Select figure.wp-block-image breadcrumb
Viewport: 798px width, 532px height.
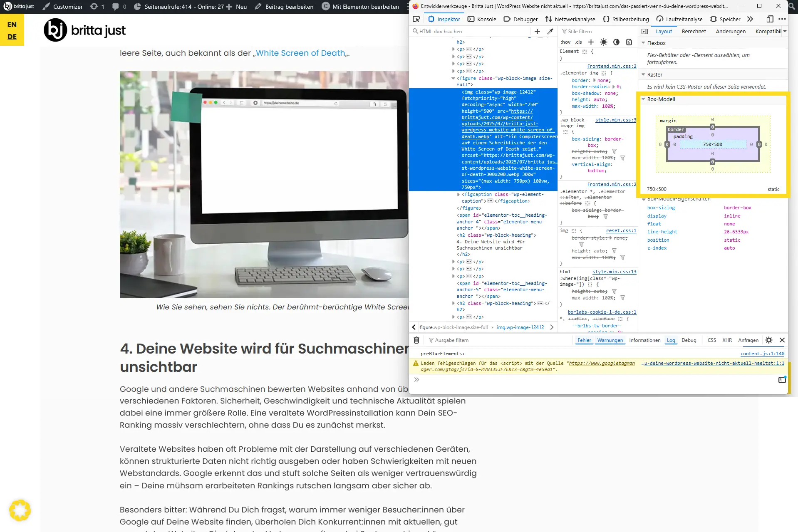[x=454, y=327]
